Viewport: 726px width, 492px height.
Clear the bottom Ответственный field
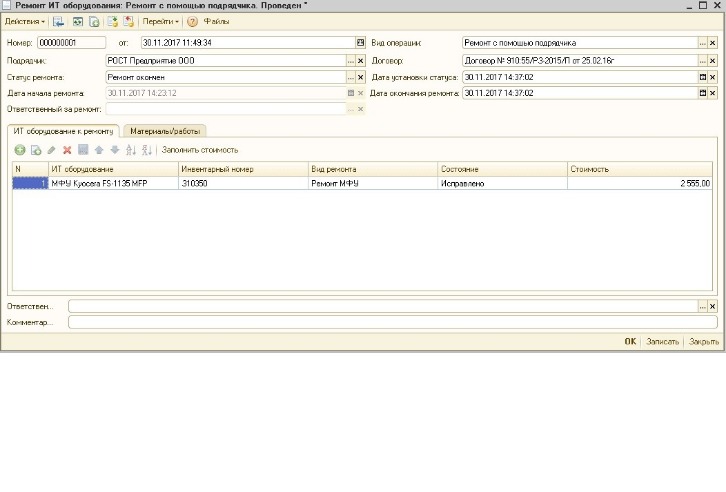click(712, 306)
